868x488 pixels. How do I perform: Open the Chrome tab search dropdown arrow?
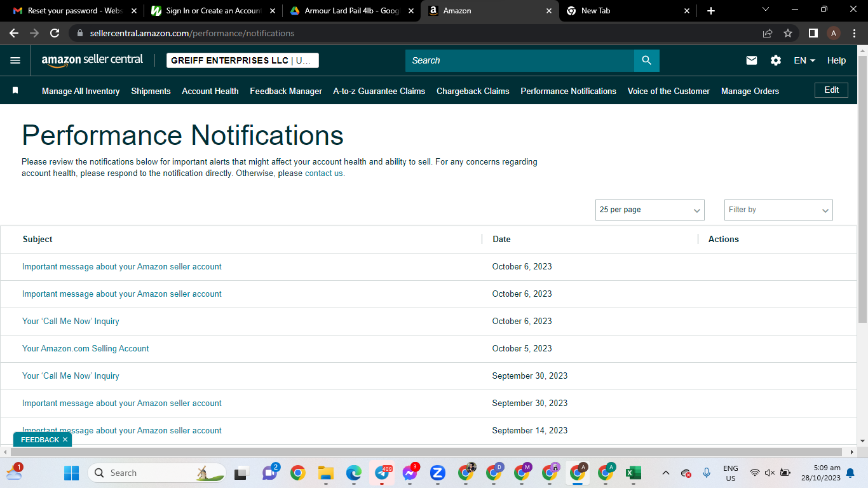click(x=765, y=10)
